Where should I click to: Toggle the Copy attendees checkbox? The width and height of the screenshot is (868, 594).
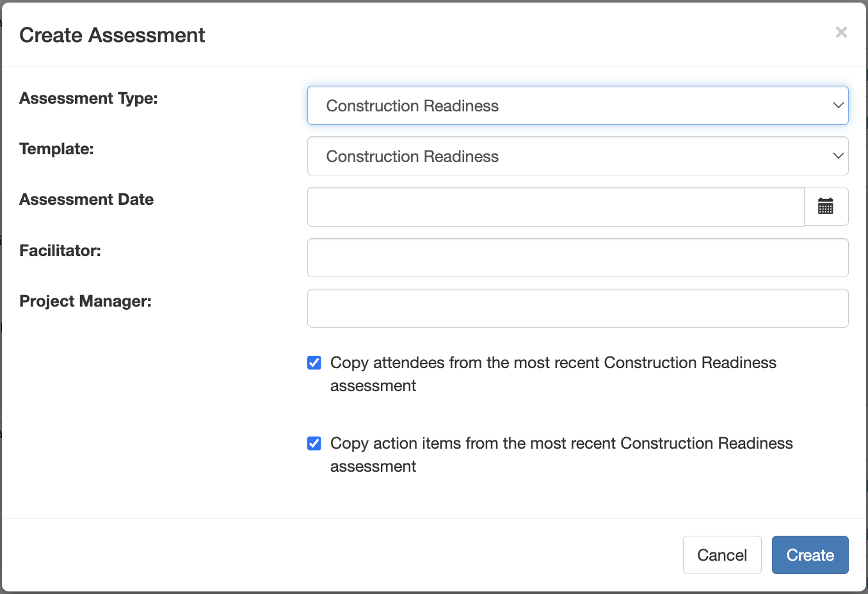314,363
